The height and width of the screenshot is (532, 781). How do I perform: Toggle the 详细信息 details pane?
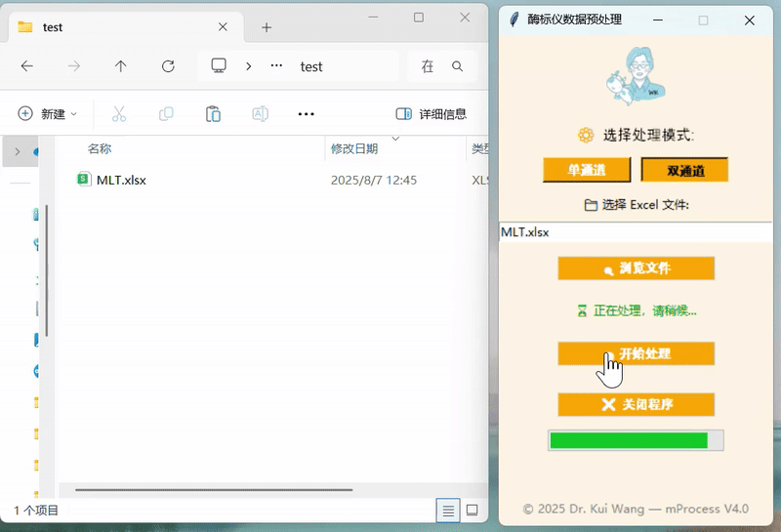coord(431,114)
